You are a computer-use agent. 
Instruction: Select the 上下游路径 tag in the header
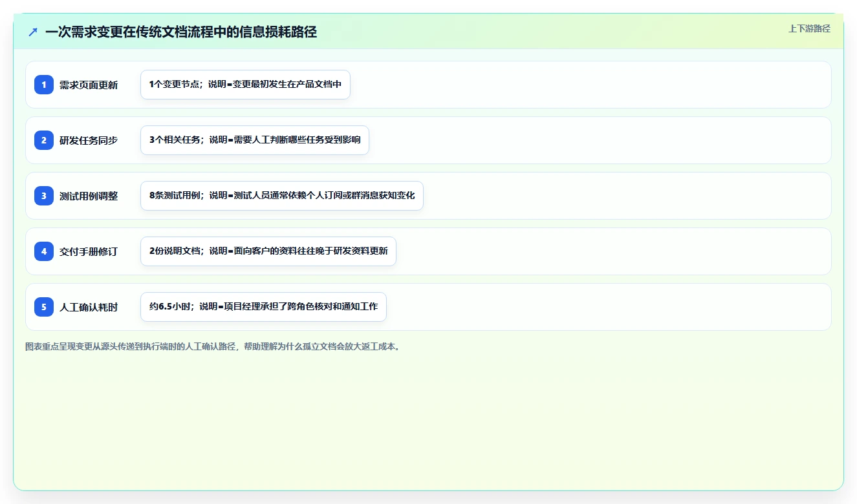click(x=809, y=28)
